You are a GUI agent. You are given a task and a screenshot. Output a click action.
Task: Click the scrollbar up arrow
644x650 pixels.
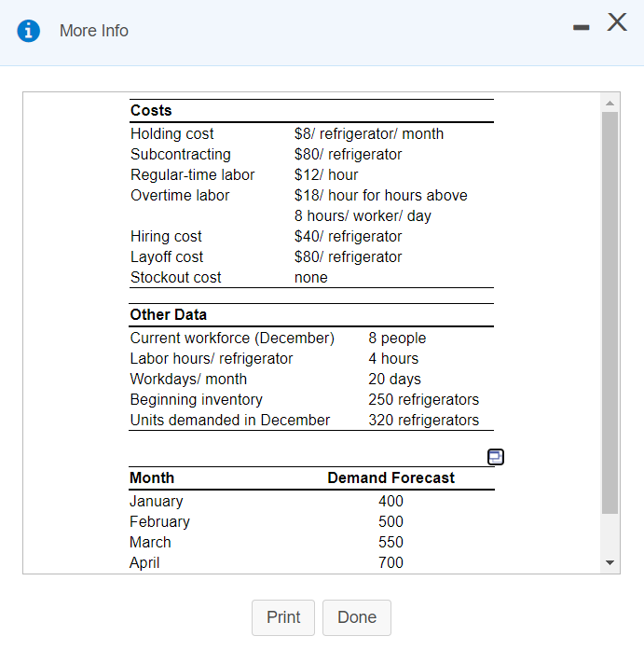pyautogui.click(x=610, y=102)
